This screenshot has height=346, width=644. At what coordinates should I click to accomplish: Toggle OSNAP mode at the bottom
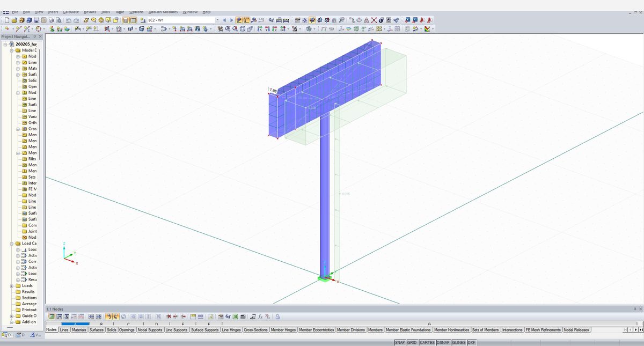(x=443, y=342)
